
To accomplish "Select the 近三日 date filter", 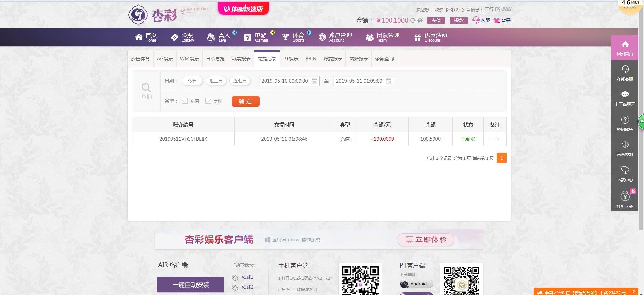I will (216, 81).
